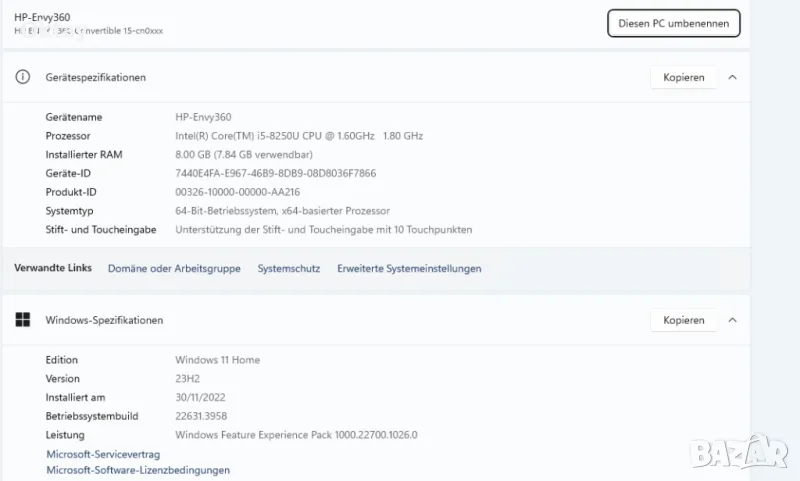The width and height of the screenshot is (800, 481).
Task: Click the Gerätespezifikationen header text
Action: pos(95,77)
